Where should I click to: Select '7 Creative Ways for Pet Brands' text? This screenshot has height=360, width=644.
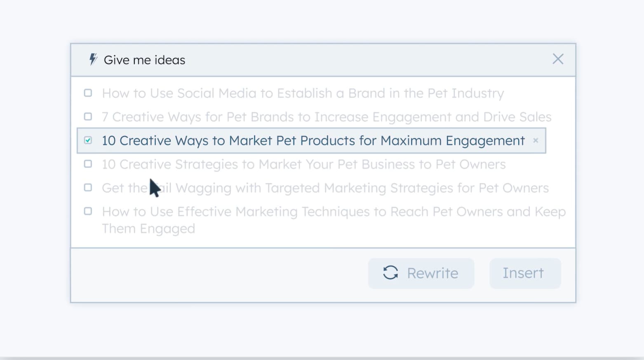[326, 117]
